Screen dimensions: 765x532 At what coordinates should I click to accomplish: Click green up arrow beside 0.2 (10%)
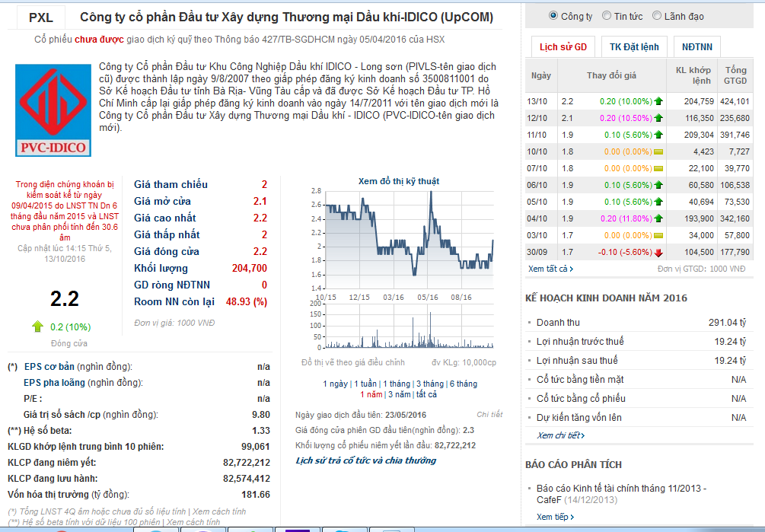[x=37, y=327]
